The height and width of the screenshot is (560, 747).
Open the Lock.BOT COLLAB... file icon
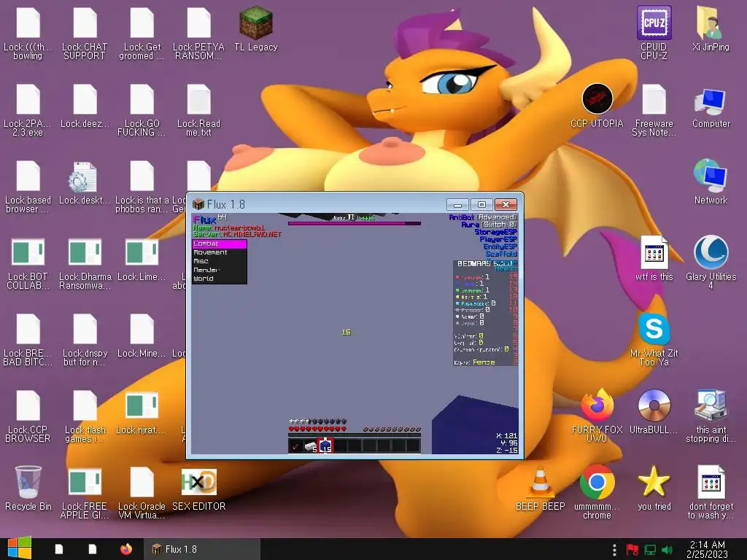click(28, 262)
